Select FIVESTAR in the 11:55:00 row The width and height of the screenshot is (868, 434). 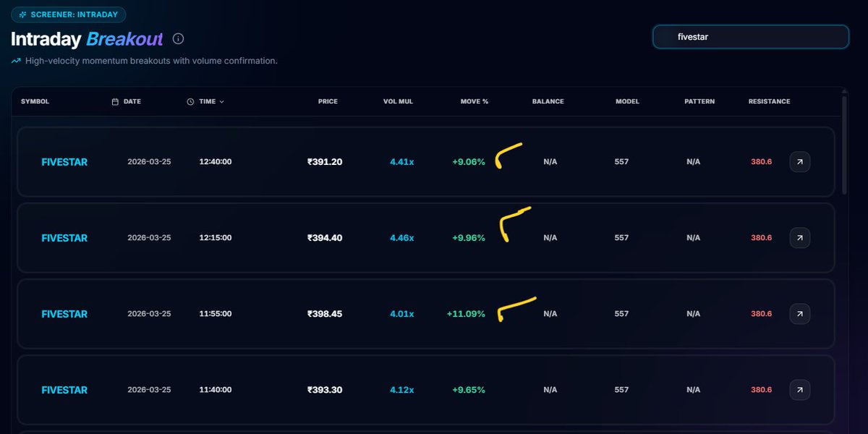(64, 313)
